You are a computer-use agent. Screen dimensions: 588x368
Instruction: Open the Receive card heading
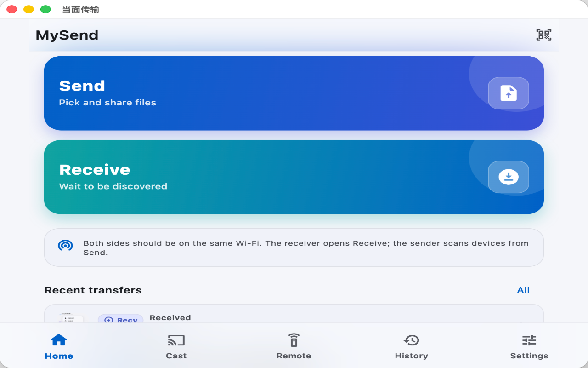[95, 170]
